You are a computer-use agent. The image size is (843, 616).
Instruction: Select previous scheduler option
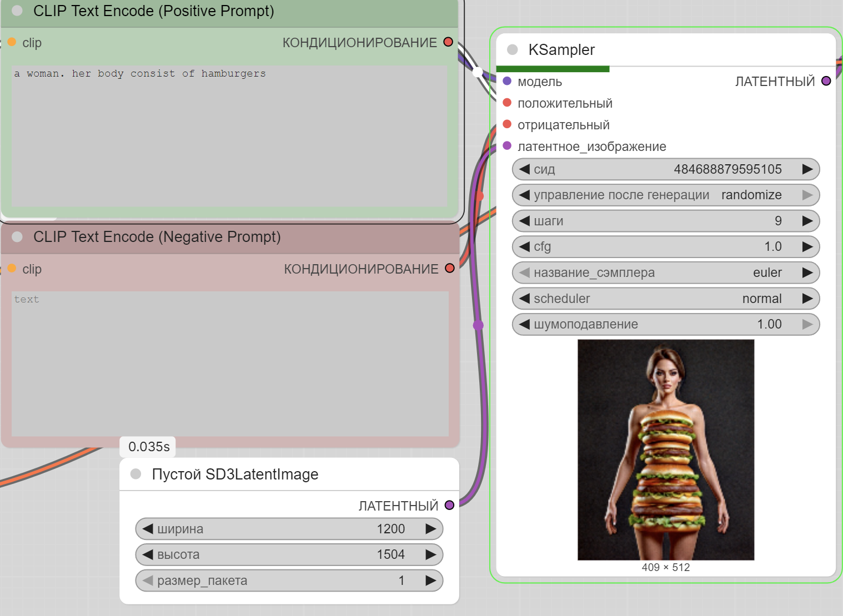tap(524, 299)
